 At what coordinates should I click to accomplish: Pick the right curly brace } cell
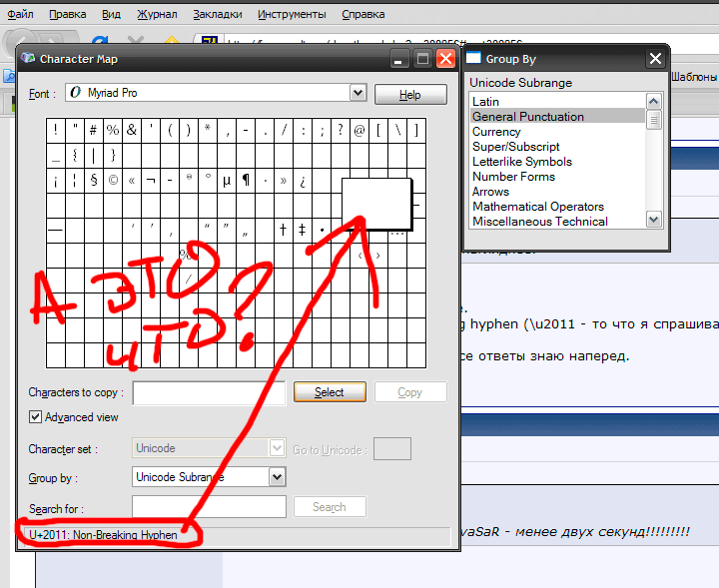click(113, 156)
